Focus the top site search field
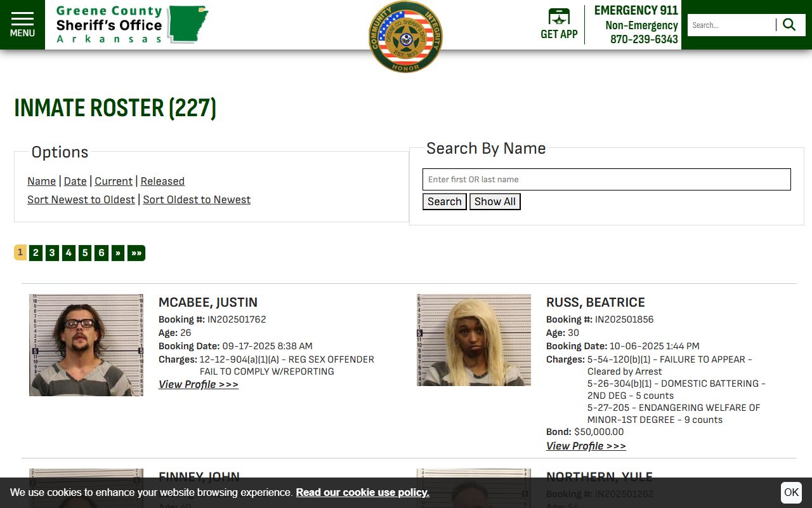 click(732, 25)
